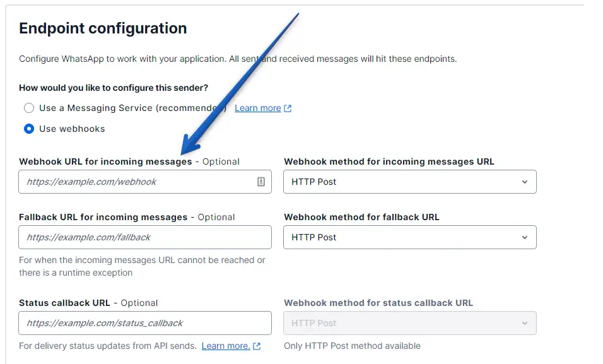This screenshot has height=364, width=603.
Task: Click the external-link icon after the top Learn more
Action: (288, 109)
